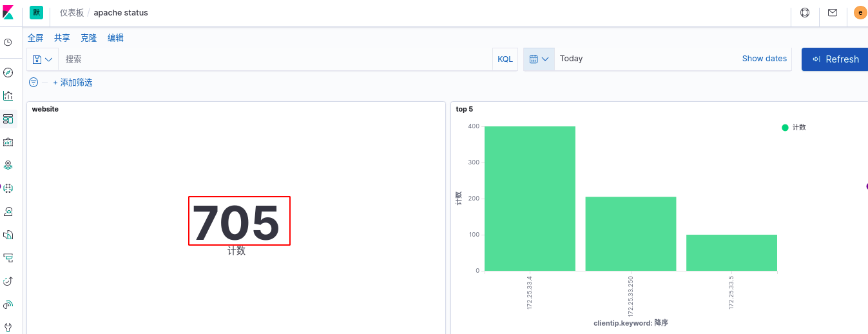
Task: Click x-axis label 172.25.33.4
Action: [530, 291]
